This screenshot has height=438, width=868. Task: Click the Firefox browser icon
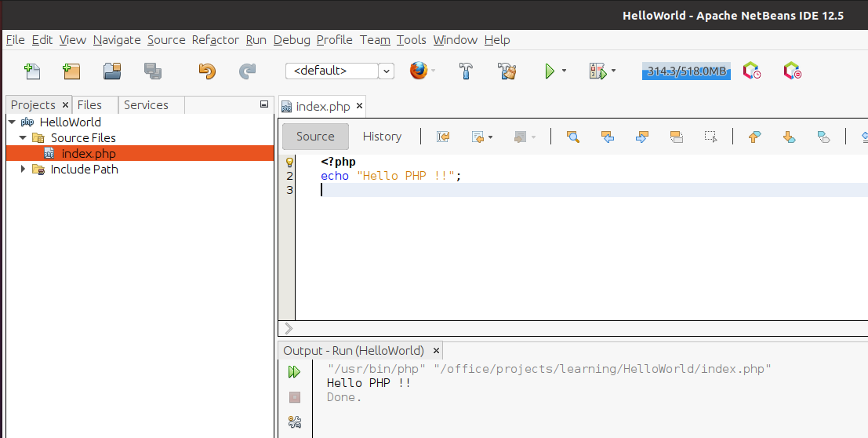tap(419, 71)
